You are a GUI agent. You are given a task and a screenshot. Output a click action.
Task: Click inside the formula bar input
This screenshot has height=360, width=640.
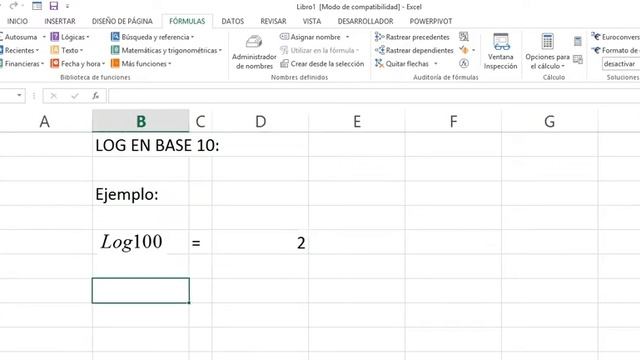click(374, 96)
